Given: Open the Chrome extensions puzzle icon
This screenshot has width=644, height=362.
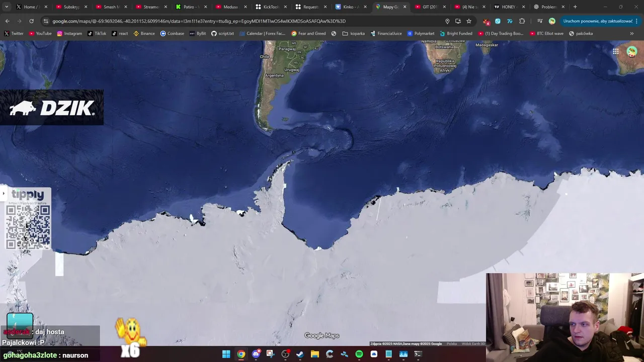Looking at the screenshot, I should pyautogui.click(x=522, y=21).
